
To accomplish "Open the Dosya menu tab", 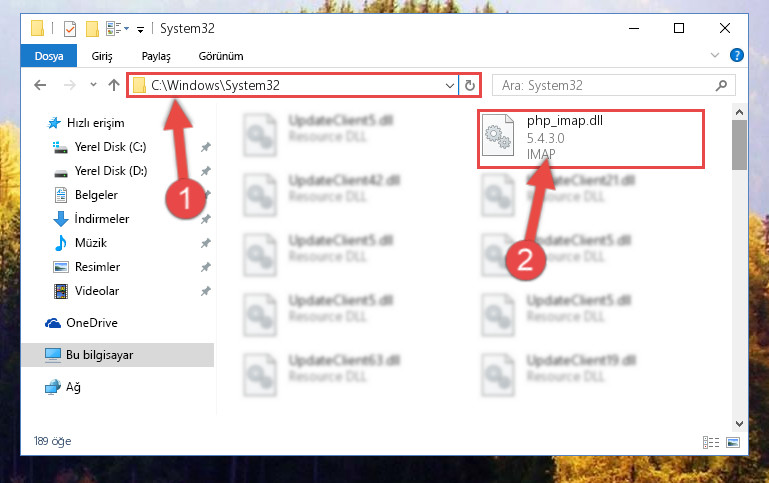I will (x=49, y=56).
